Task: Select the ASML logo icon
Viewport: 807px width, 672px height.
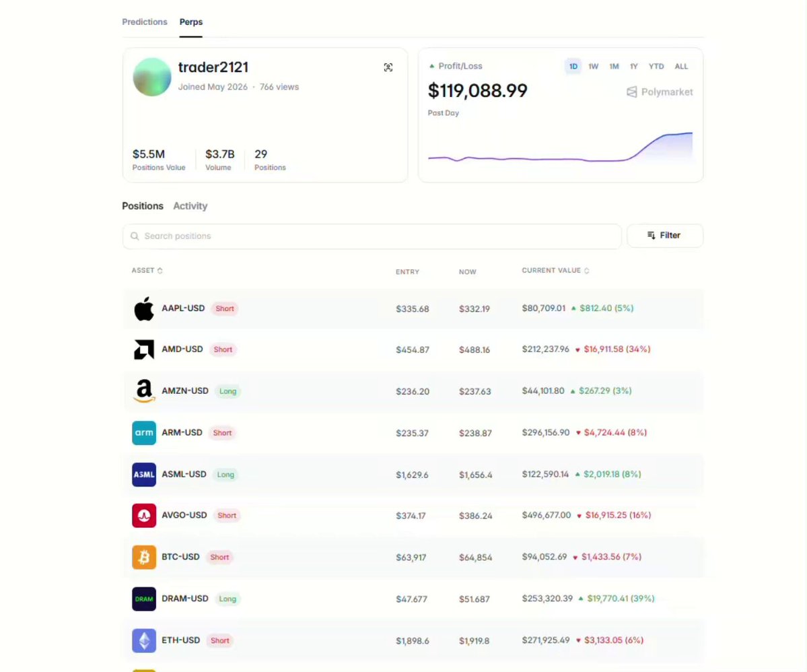Action: [144, 474]
